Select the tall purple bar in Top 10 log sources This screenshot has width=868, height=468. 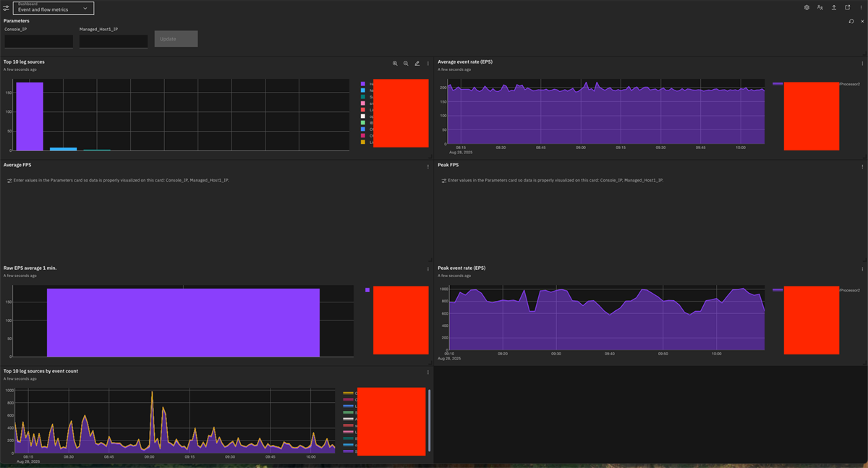click(30, 116)
